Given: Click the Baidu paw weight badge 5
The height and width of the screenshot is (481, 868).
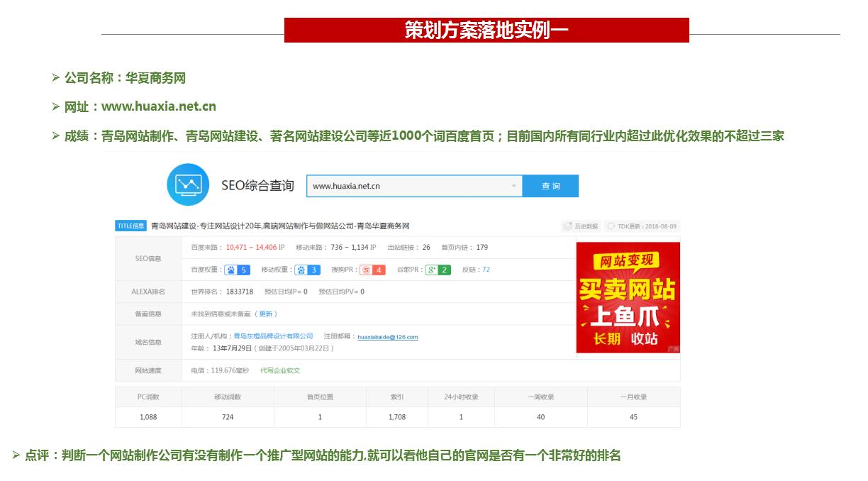Looking at the screenshot, I should pyautogui.click(x=237, y=270).
